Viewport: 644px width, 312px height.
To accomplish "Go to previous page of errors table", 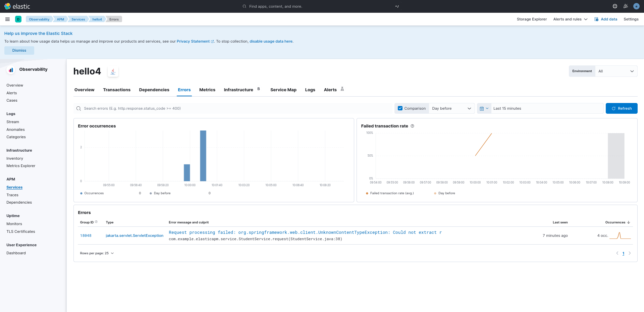I will pyautogui.click(x=617, y=253).
